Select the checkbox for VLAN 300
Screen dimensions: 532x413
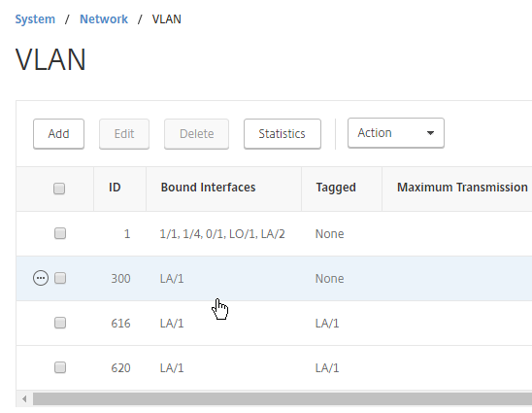[60, 278]
